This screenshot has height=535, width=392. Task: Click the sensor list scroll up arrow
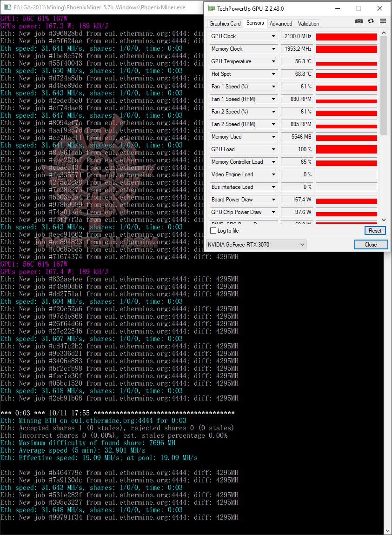click(x=384, y=33)
